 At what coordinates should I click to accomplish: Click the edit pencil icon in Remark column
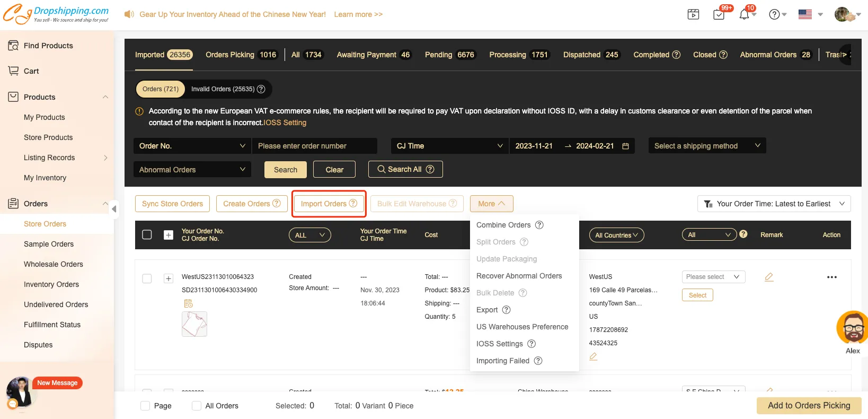[x=769, y=277]
